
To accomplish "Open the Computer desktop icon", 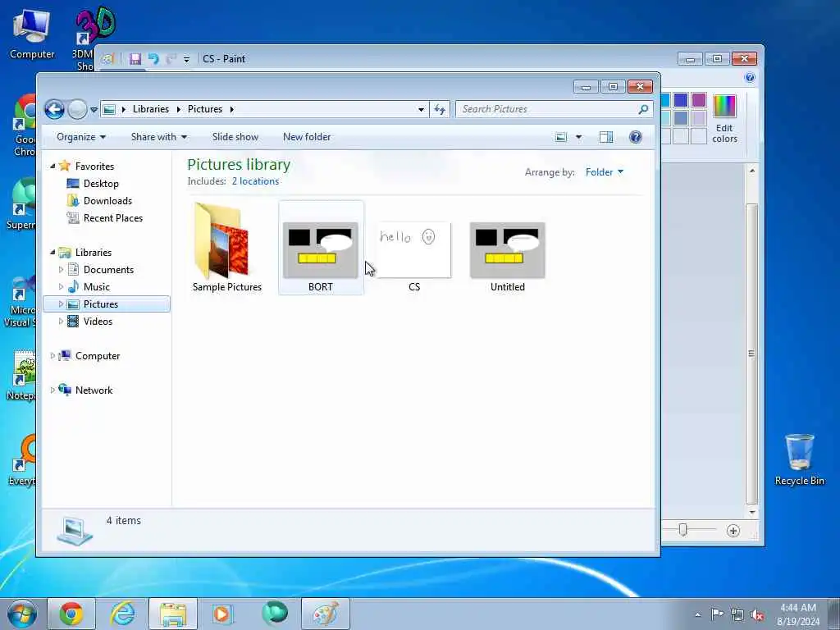I will (x=32, y=34).
